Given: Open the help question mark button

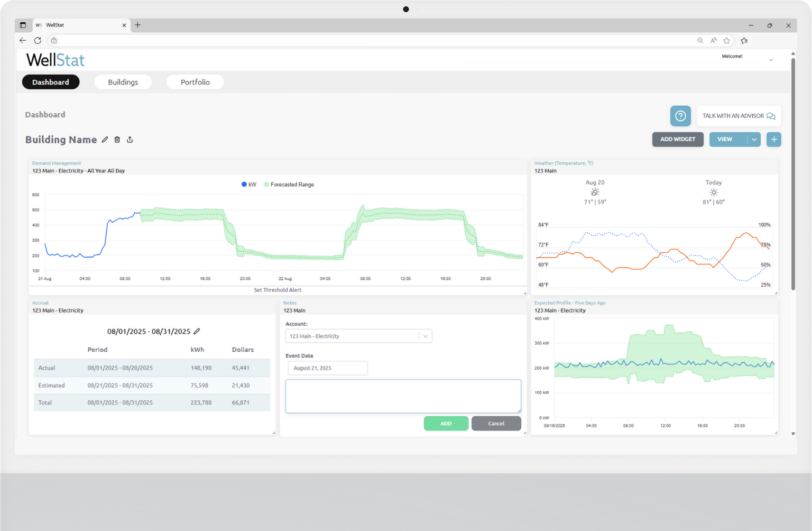Looking at the screenshot, I should click(680, 116).
